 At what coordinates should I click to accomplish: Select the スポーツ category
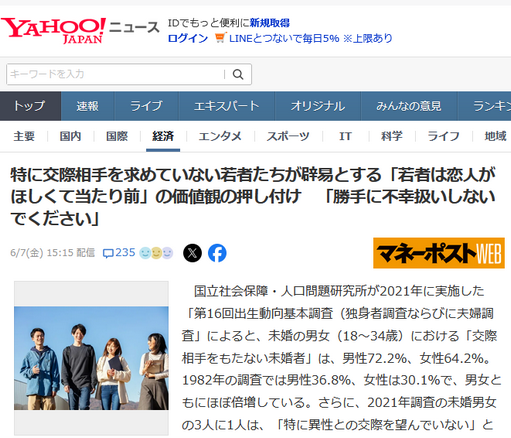[x=288, y=136]
